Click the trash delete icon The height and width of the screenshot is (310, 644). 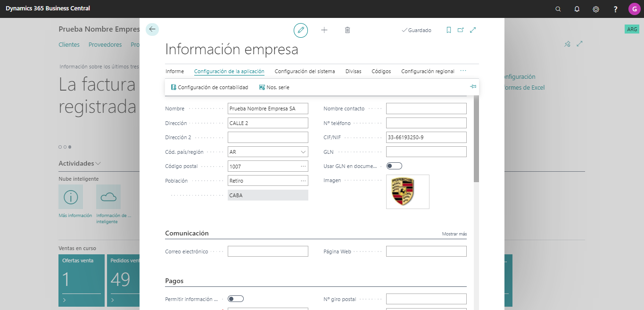click(347, 30)
